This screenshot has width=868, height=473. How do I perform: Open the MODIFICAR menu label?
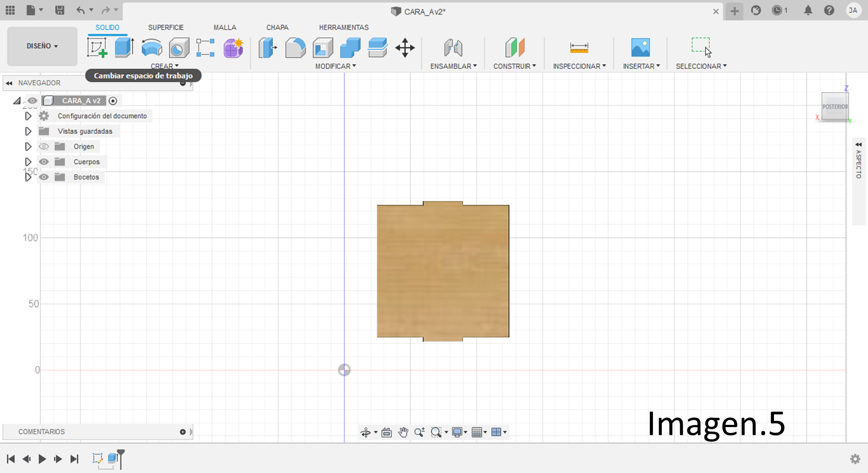[335, 66]
